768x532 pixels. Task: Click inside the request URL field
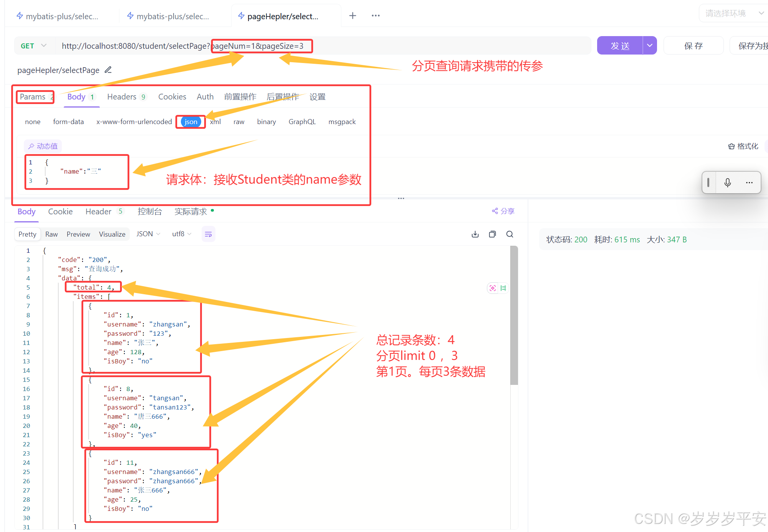(x=384, y=45)
